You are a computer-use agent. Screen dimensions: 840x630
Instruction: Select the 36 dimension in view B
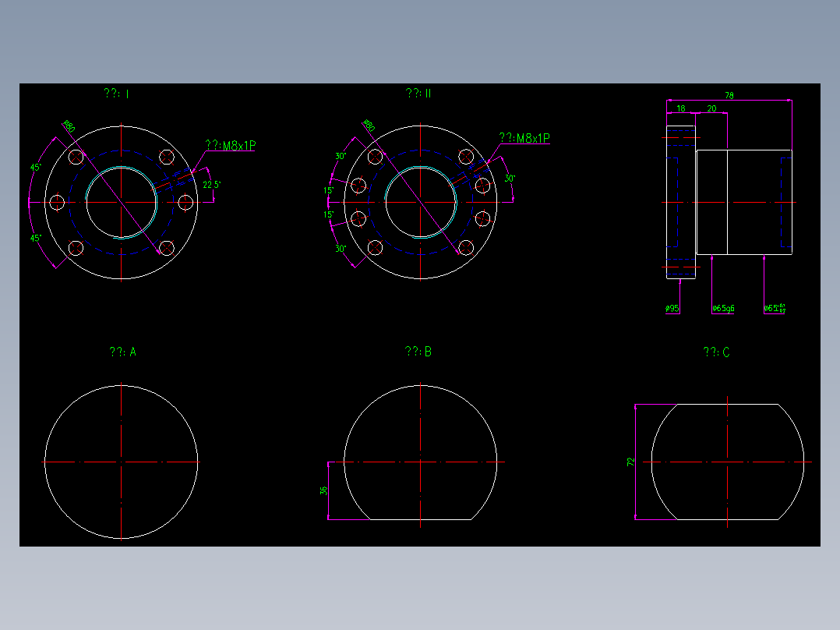point(323,490)
